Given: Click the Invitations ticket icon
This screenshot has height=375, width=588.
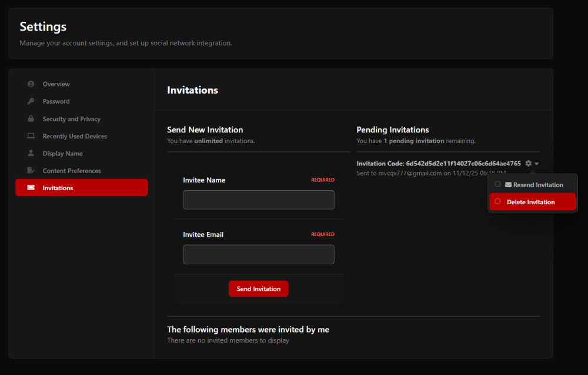Looking at the screenshot, I should tap(31, 188).
